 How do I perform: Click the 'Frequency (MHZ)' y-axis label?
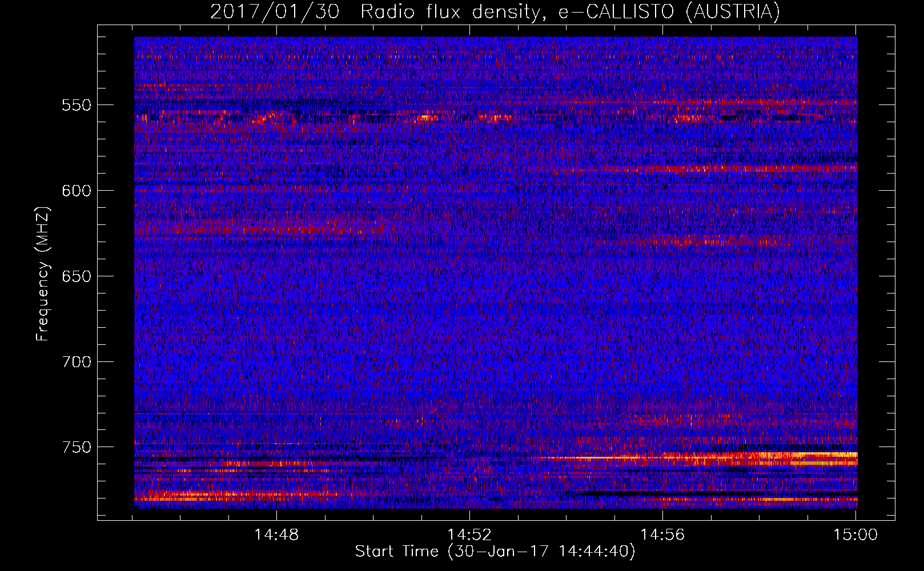coord(43,274)
